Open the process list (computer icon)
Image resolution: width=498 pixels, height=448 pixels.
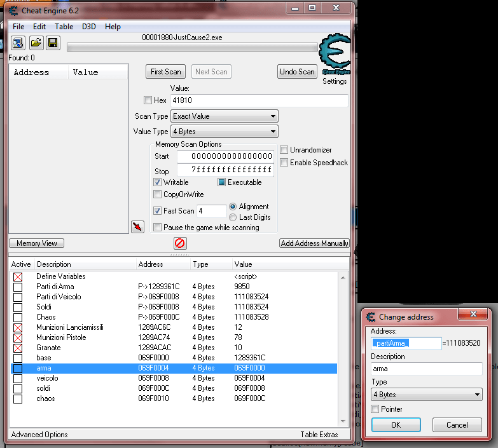tap(18, 43)
